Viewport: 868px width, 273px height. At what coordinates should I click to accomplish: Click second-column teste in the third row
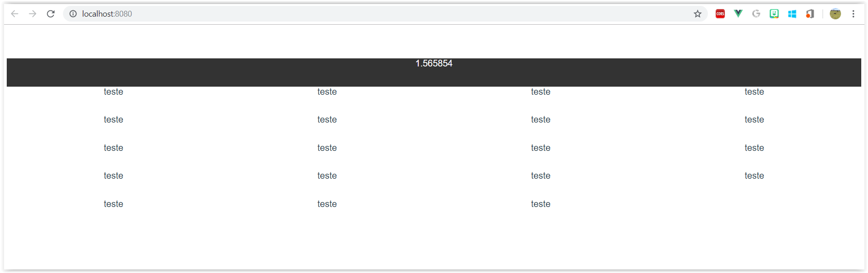tap(327, 148)
